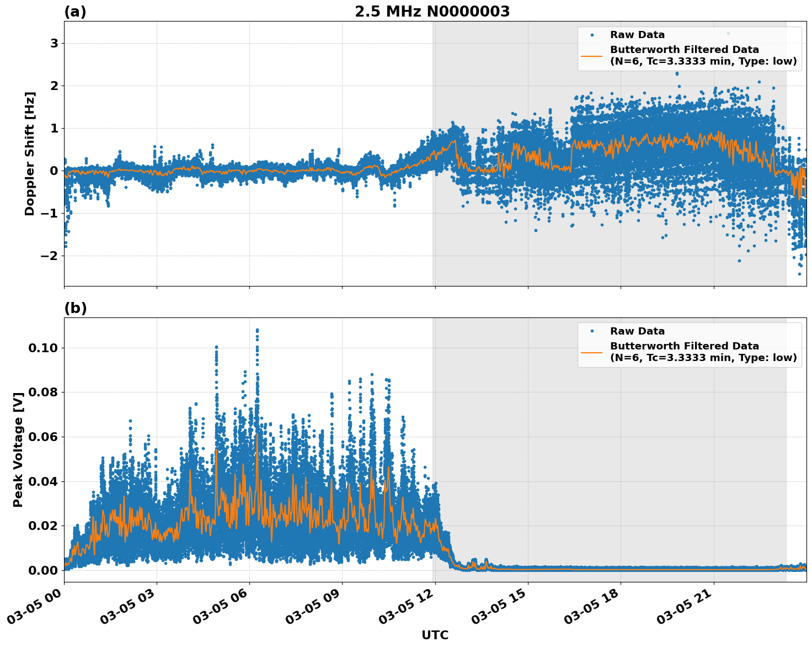Select the orange line symbol in panel (a) legend
This screenshot has width=812, height=647.
tap(592, 55)
